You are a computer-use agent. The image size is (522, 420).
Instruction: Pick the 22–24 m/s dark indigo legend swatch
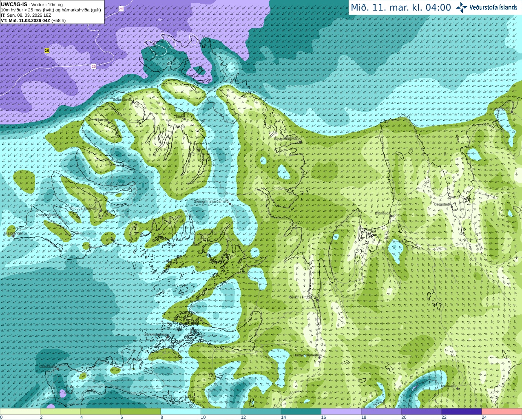[462, 411]
